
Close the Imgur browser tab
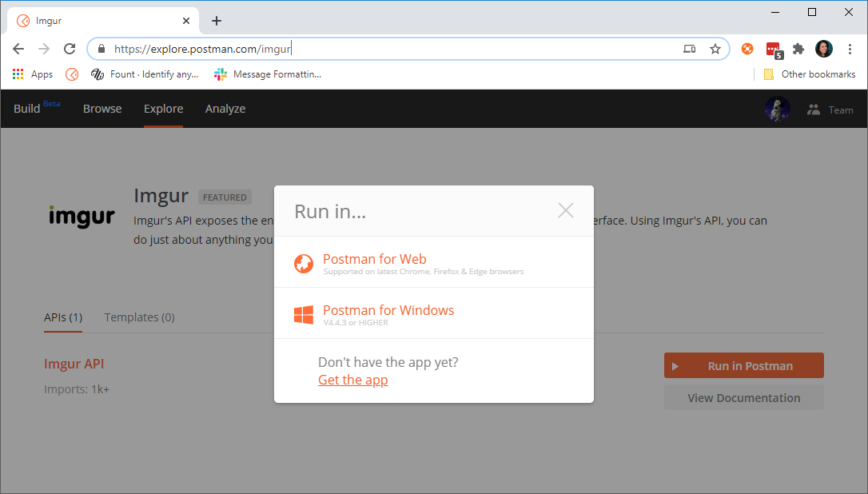(186, 21)
